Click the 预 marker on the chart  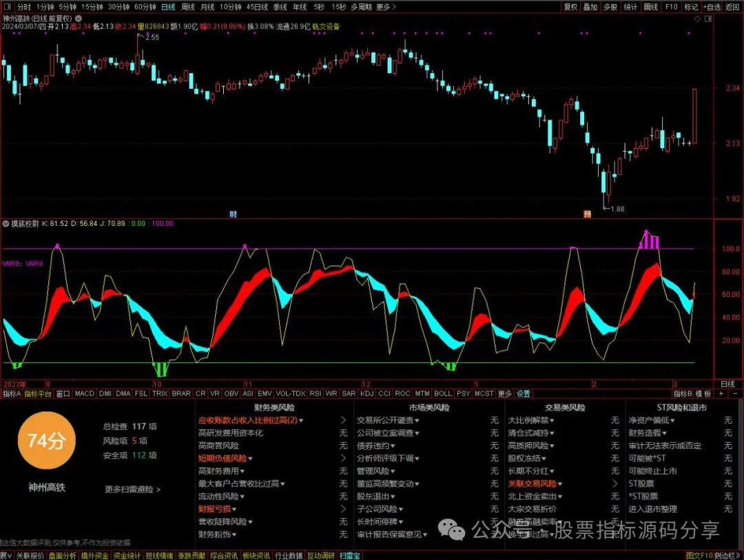coord(588,214)
